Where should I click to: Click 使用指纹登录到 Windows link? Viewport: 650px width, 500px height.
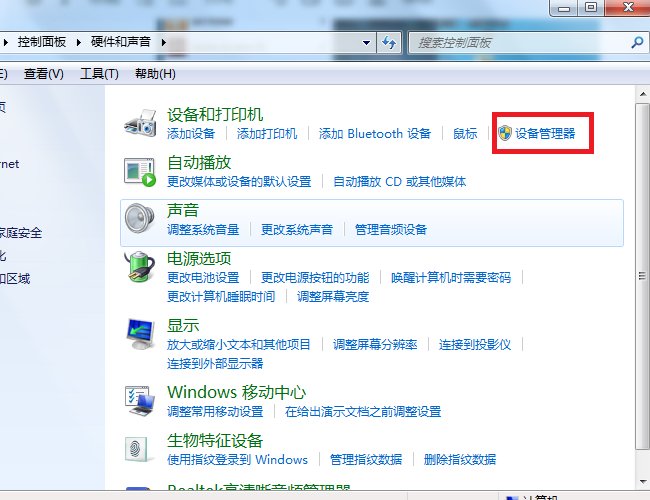238,459
